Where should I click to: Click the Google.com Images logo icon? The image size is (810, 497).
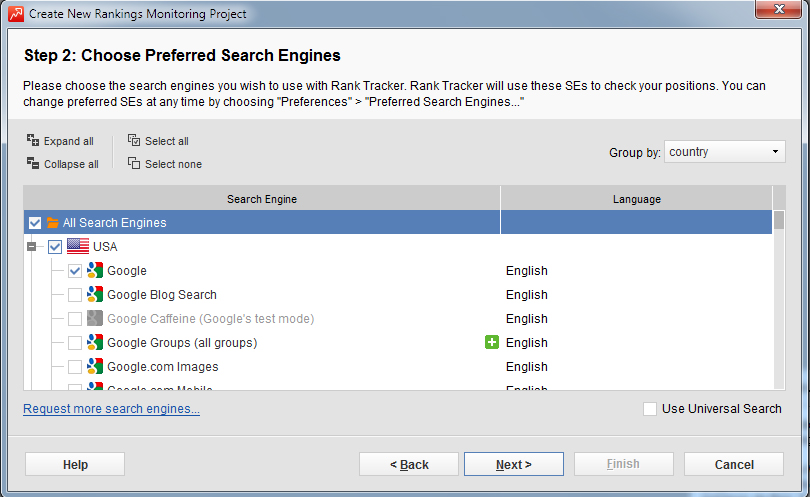point(95,366)
